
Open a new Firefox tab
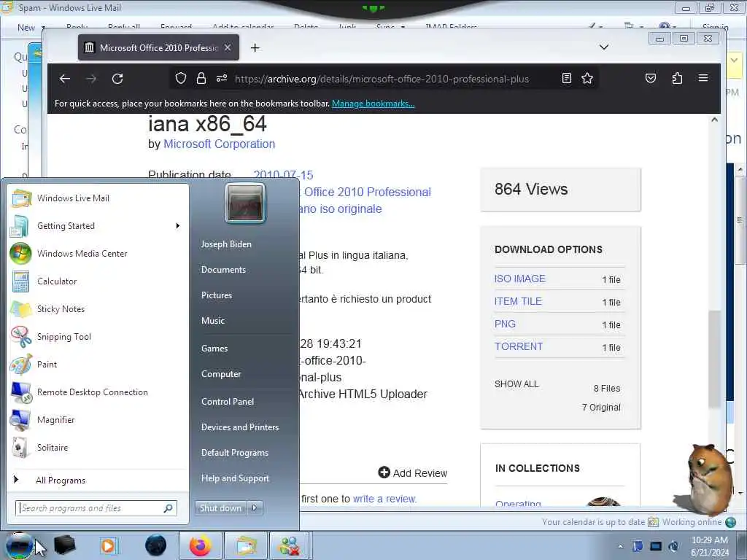click(x=255, y=47)
